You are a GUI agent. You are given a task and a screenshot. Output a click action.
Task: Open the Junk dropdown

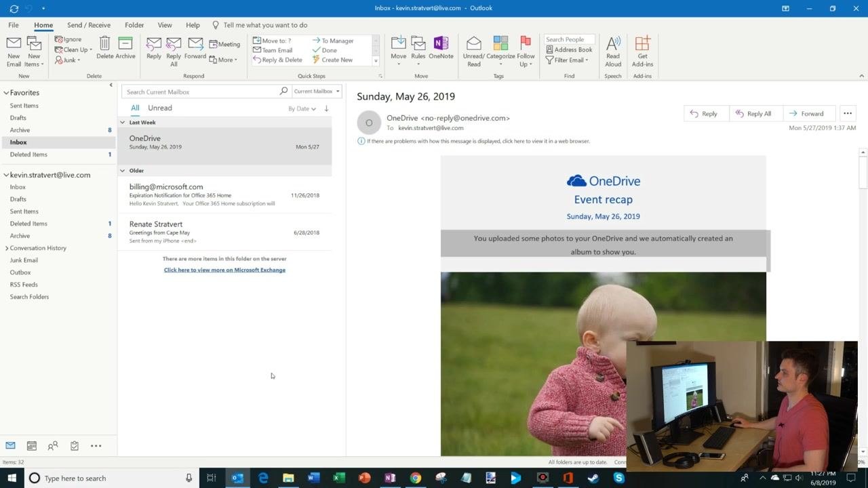pyautogui.click(x=67, y=60)
